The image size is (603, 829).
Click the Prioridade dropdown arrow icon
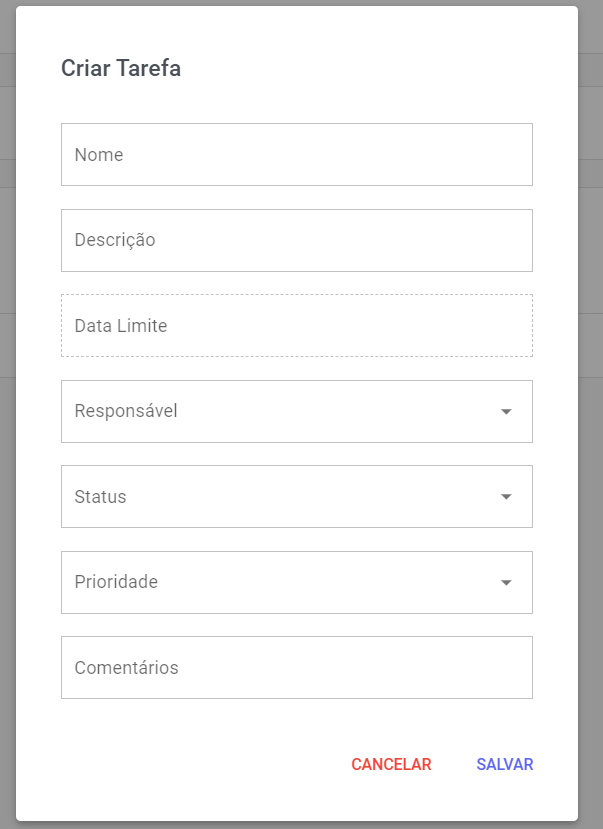506,583
